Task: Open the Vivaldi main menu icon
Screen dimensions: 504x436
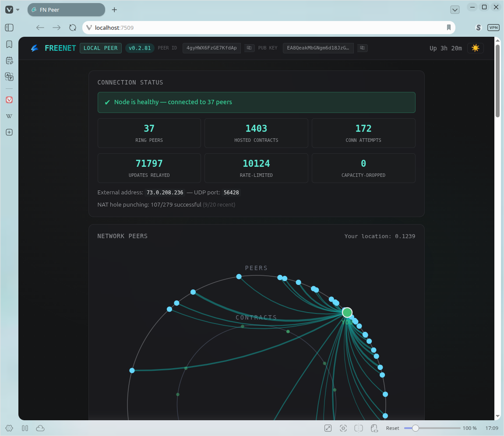Action: click(x=9, y=10)
